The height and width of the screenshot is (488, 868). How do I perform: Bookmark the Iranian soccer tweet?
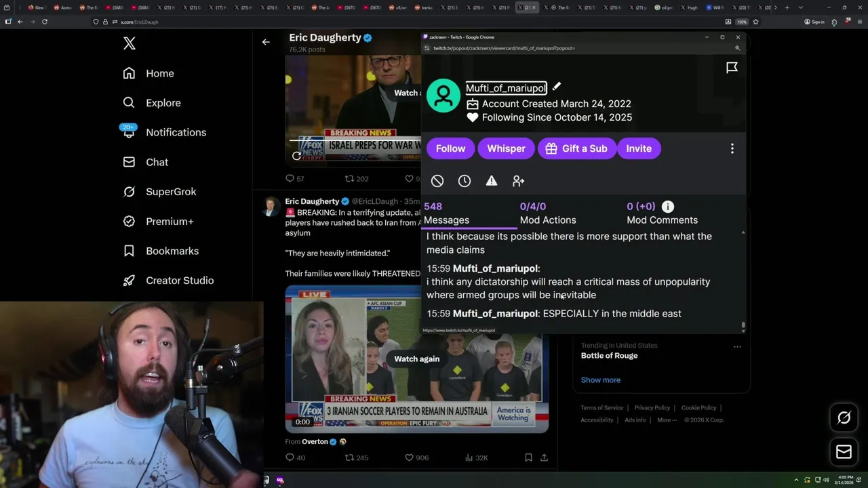coord(528,457)
